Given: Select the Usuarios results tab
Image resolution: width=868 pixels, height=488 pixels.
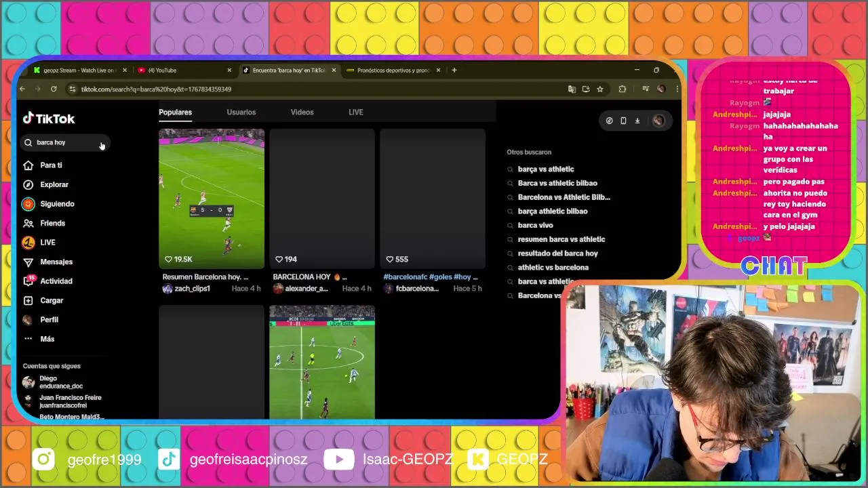Looking at the screenshot, I should tap(241, 113).
